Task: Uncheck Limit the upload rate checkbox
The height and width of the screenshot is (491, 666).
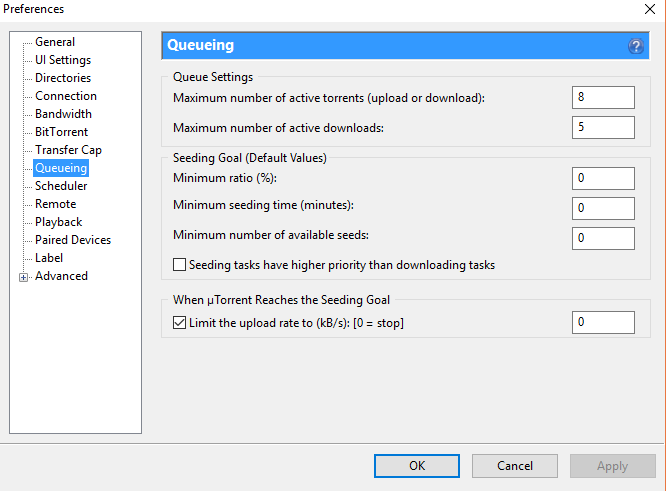Action: pos(179,323)
